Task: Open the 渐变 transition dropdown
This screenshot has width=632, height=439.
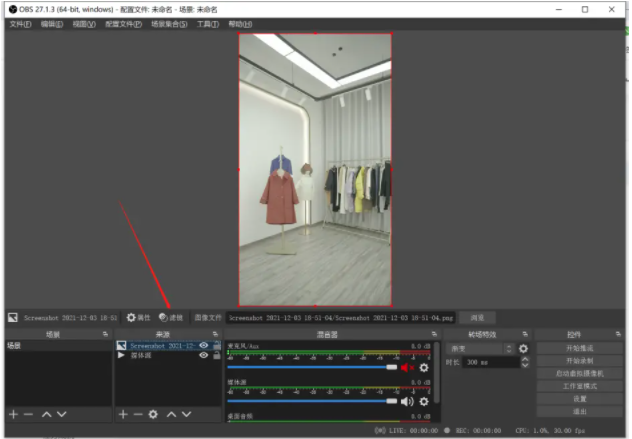Action: click(480, 349)
